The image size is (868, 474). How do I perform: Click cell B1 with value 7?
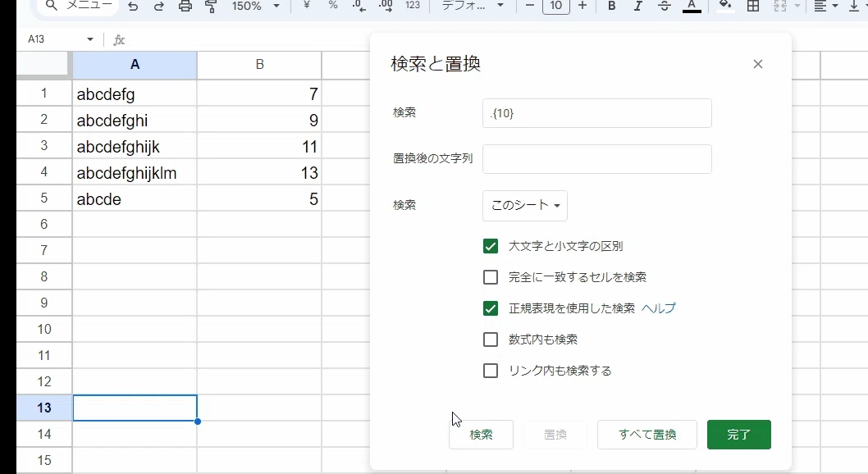pos(259,94)
